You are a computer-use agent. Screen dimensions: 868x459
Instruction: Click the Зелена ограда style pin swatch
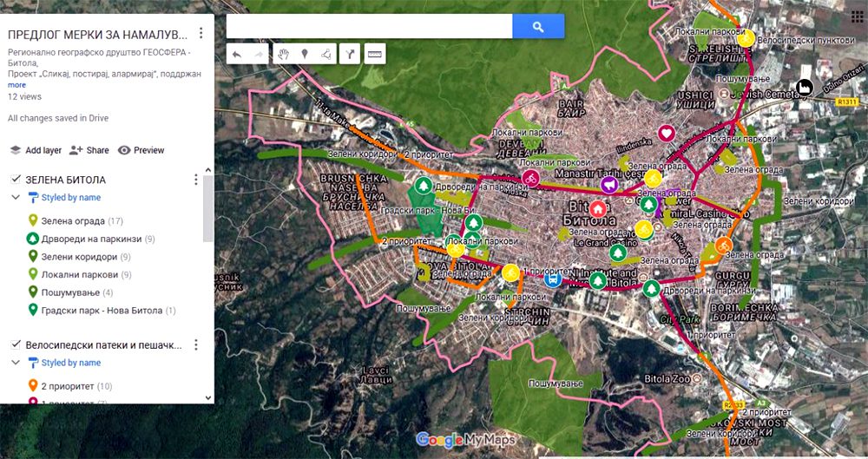pyautogui.click(x=32, y=221)
